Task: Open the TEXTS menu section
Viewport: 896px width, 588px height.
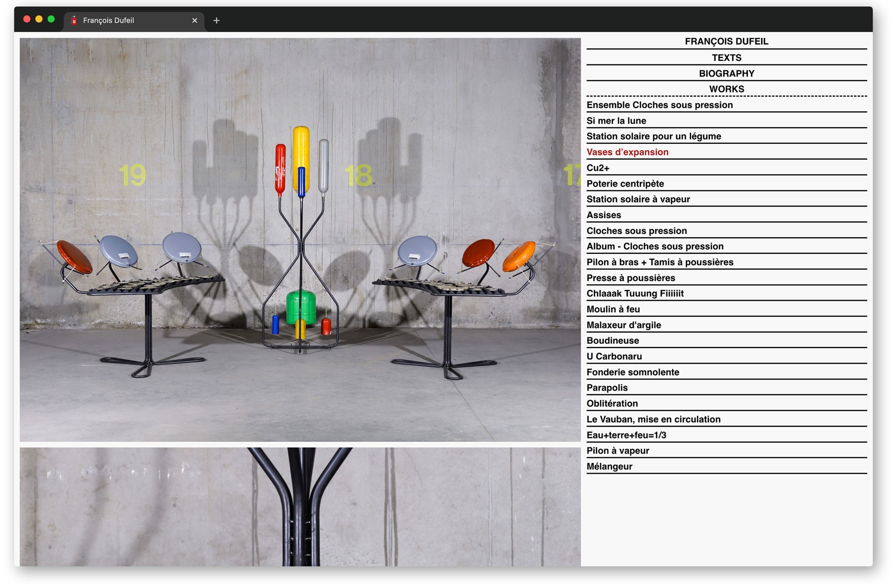Action: click(726, 58)
